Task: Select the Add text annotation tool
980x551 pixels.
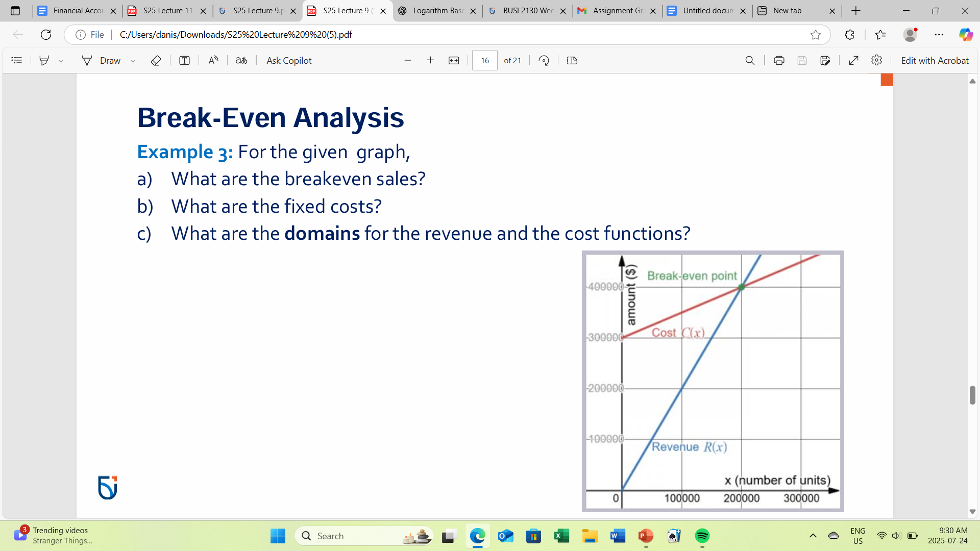Action: tap(184, 60)
